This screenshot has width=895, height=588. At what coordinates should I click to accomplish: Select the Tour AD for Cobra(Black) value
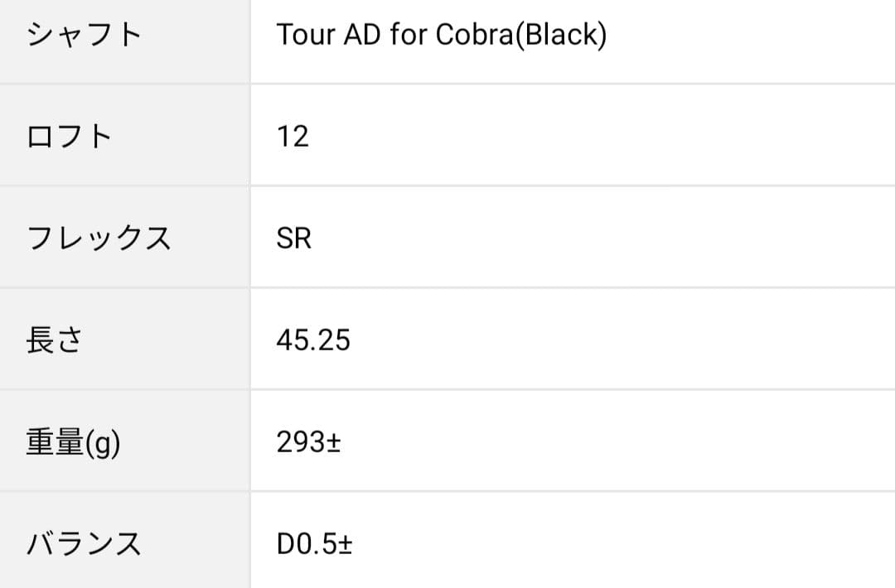tap(441, 36)
